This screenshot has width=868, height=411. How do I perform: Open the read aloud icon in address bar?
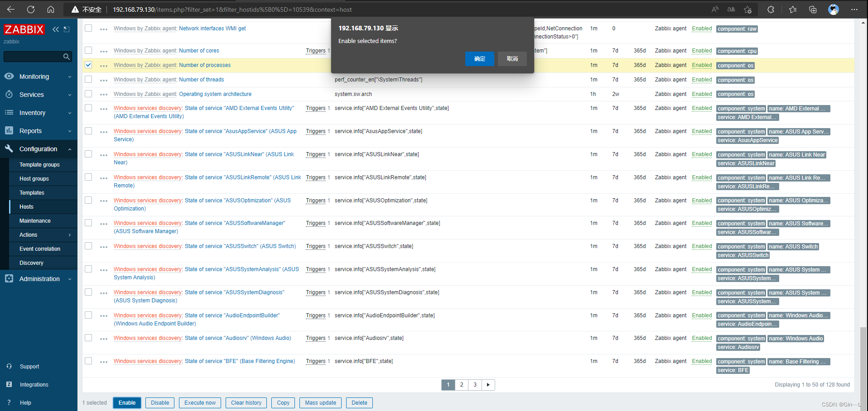(715, 10)
